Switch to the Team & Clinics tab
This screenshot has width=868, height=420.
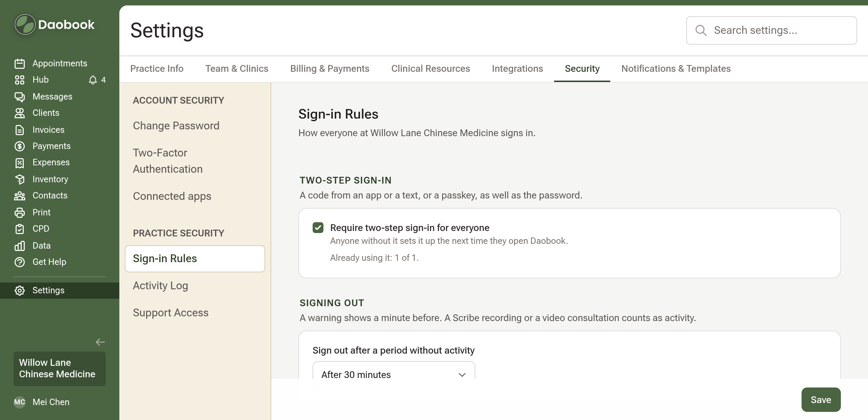pyautogui.click(x=237, y=69)
